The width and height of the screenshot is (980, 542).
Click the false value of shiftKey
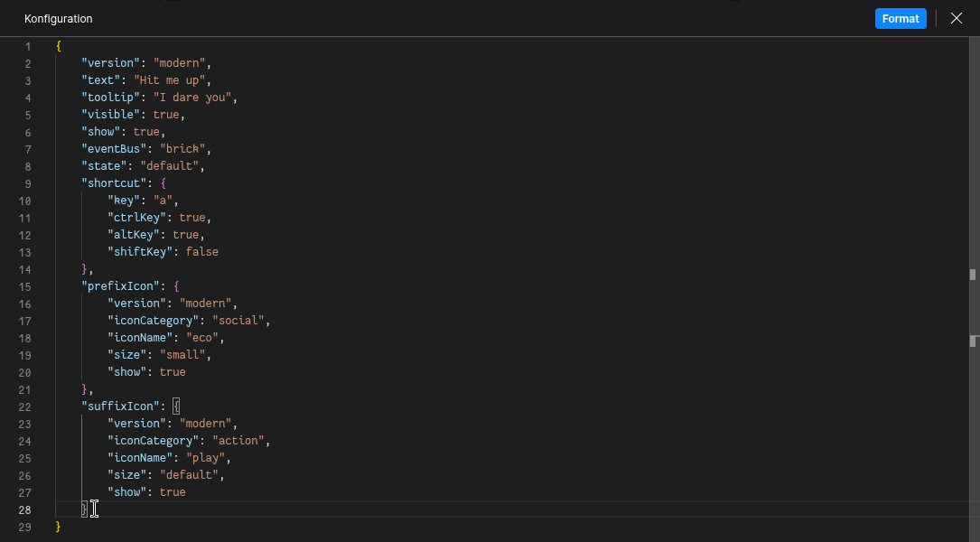click(x=201, y=252)
